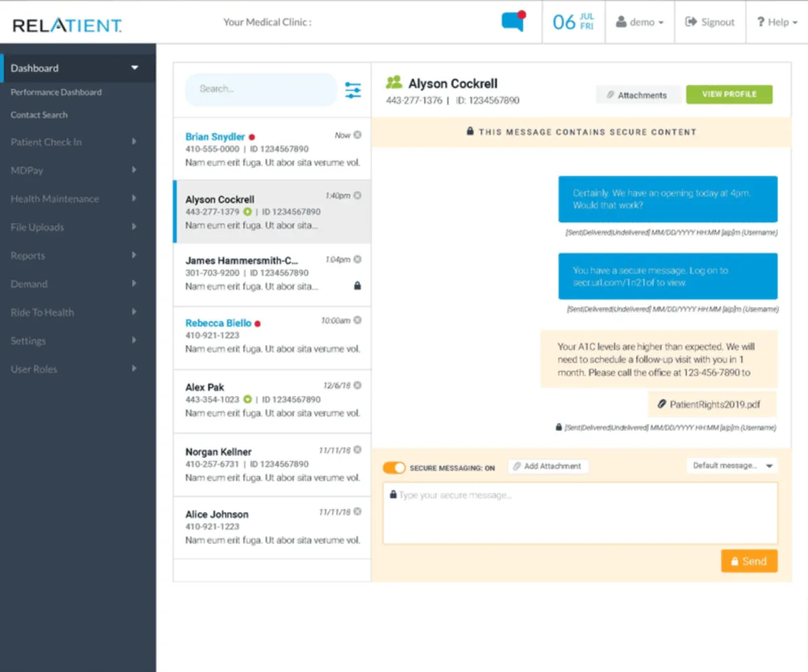
Task: Turn off Secure Messaging toggle
Action: tap(394, 467)
